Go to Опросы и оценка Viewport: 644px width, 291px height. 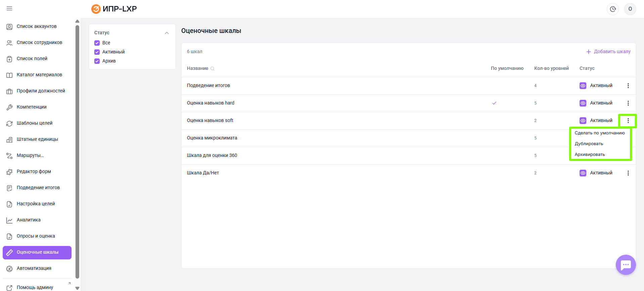point(37,236)
